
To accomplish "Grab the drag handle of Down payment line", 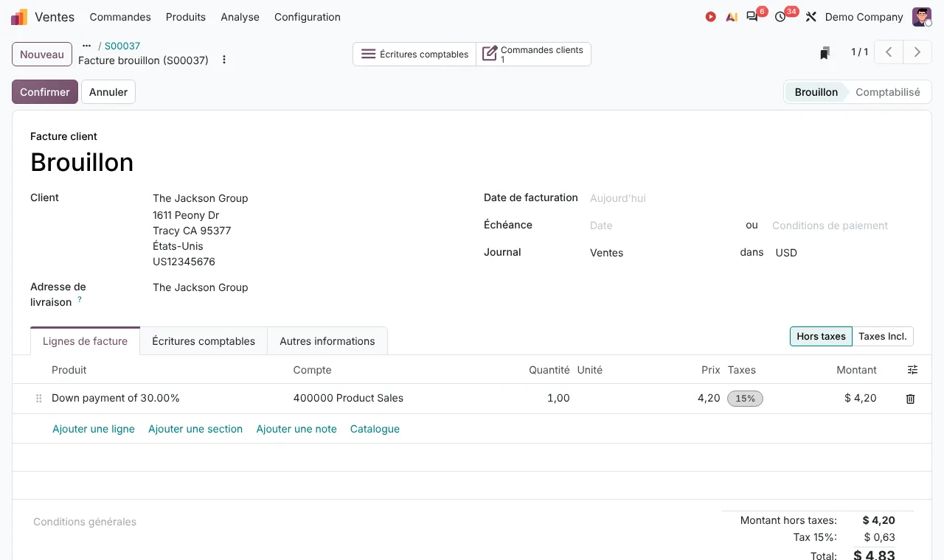I will tap(39, 399).
